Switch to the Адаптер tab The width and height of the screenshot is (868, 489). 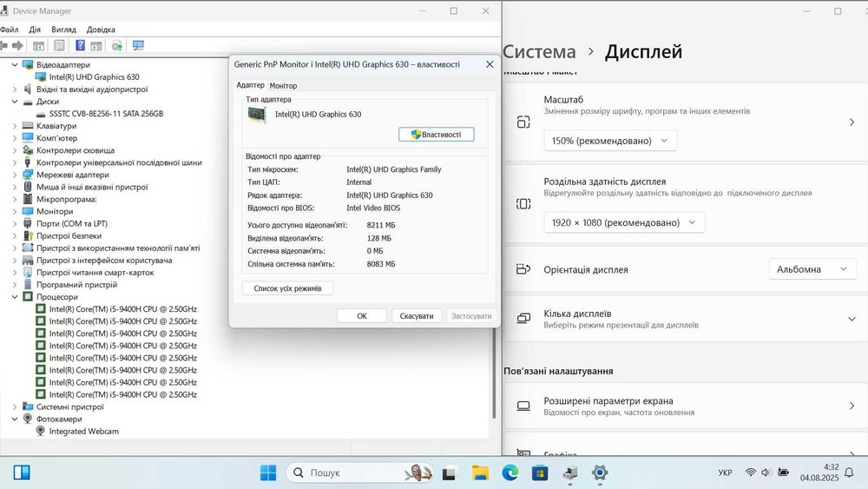[250, 85]
